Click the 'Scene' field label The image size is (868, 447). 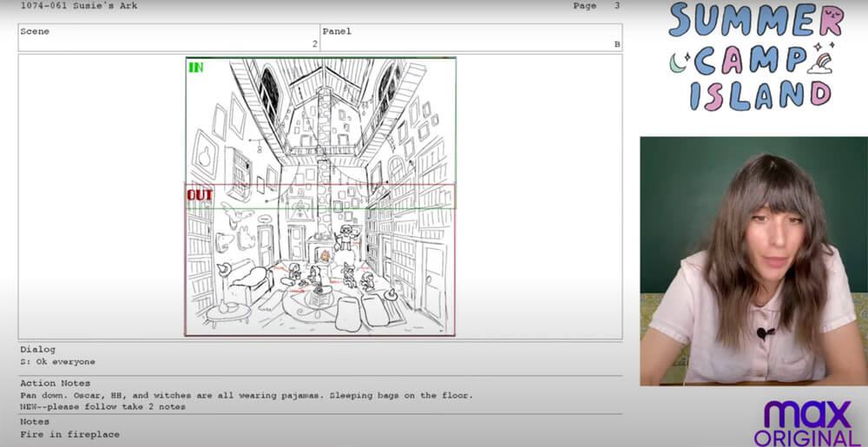[35, 31]
